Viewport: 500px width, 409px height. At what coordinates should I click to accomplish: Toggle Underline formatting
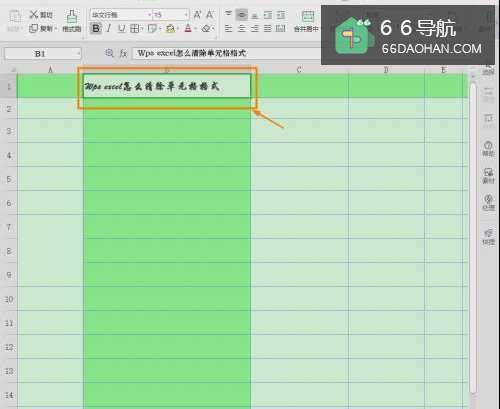[121, 29]
